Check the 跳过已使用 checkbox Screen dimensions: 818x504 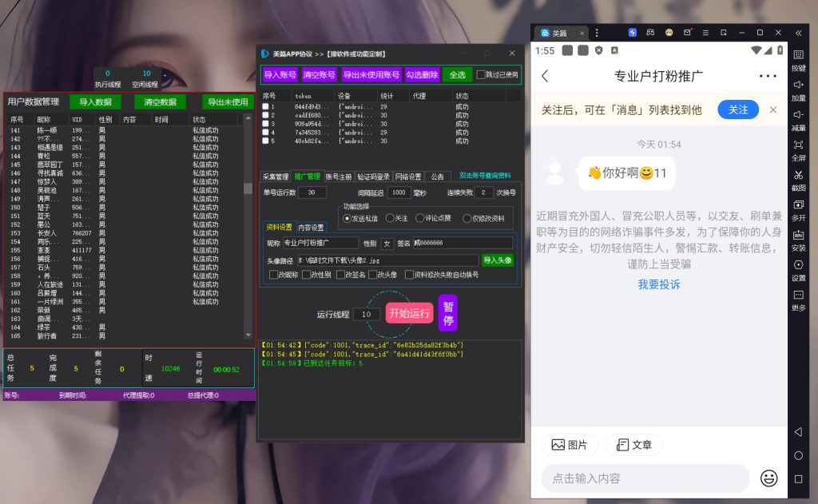[481, 75]
